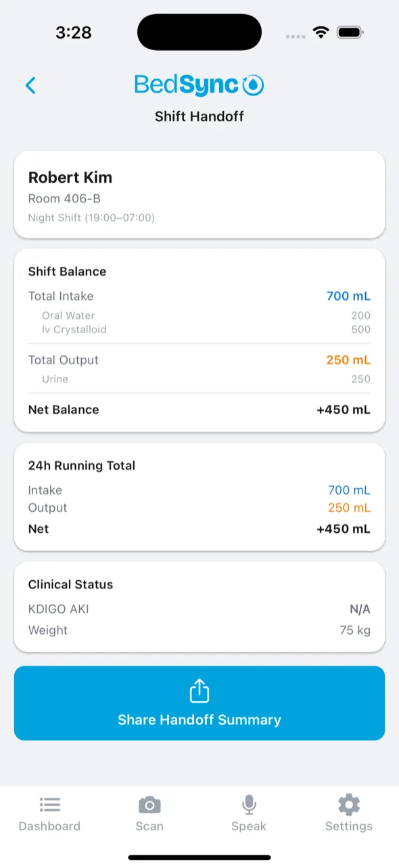Tap the upload icon inside the share button

tap(199, 690)
